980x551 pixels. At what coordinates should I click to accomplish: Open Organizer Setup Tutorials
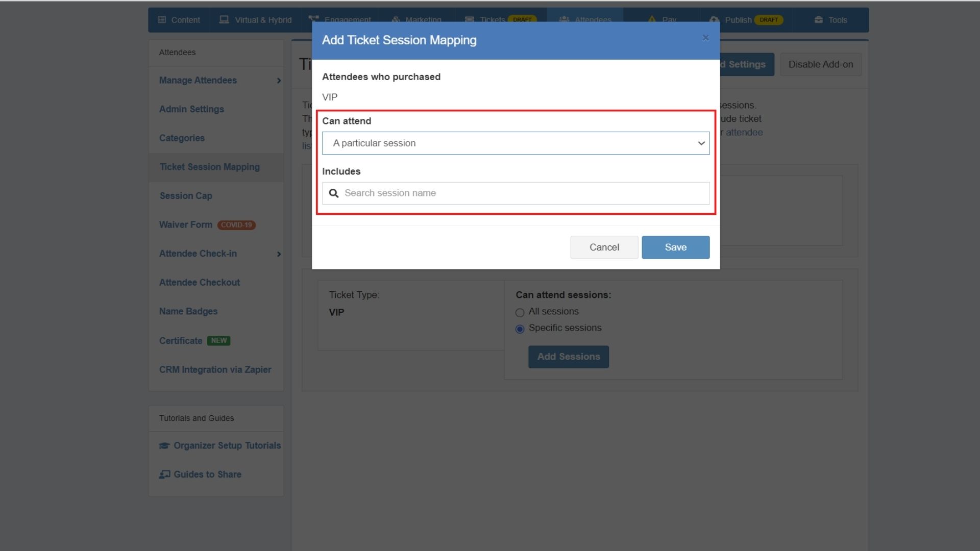pos(227,446)
